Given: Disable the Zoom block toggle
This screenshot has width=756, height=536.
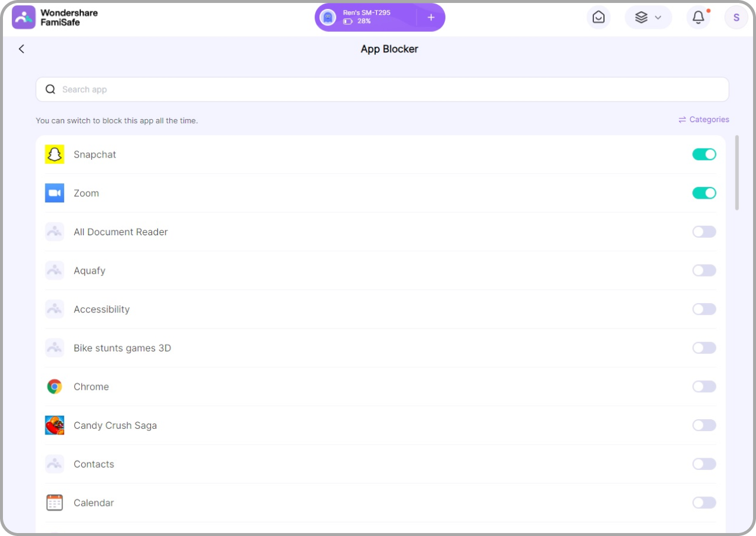Looking at the screenshot, I should pyautogui.click(x=704, y=193).
